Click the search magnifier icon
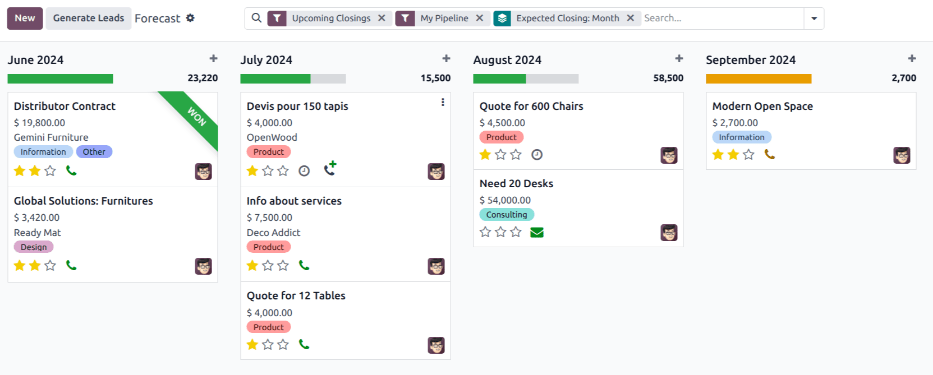Screen dimensions: 933x375 click(256, 18)
